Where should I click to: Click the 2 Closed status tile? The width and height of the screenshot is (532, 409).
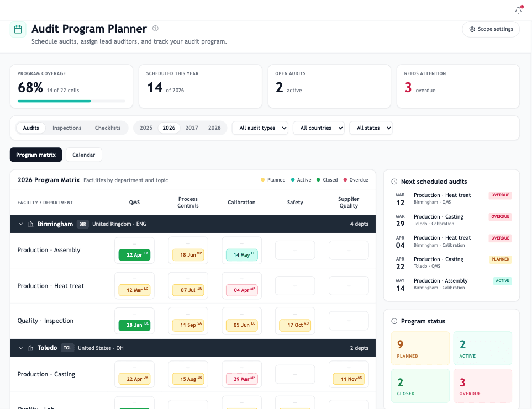(420, 386)
